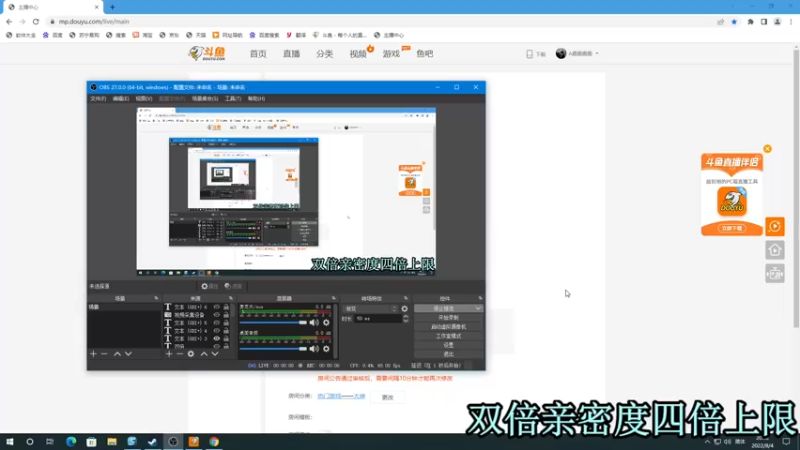Click the OBS 属性 gear button above the docks
The width and height of the screenshot is (800, 450).
pyautogui.click(x=210, y=286)
